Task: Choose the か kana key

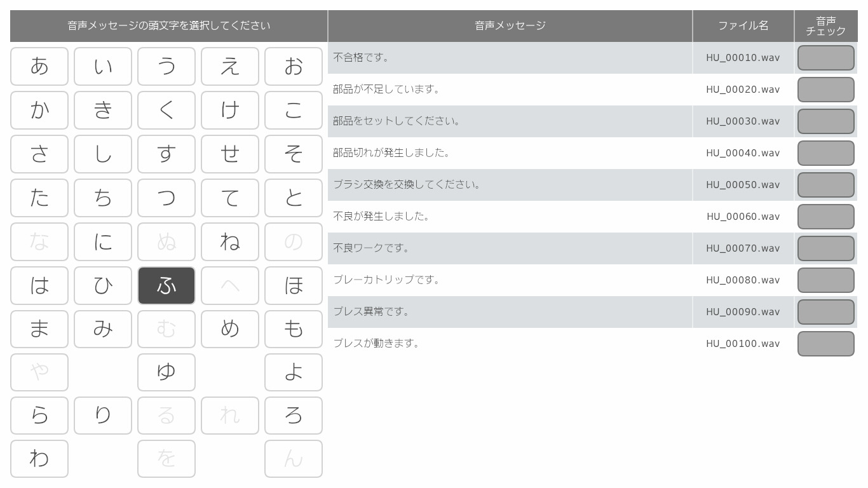Action: [39, 110]
